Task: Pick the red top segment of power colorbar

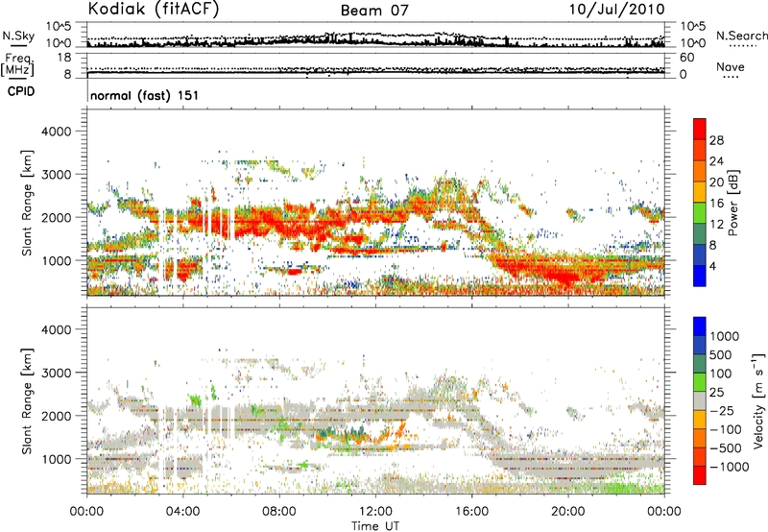Action: 700,130
